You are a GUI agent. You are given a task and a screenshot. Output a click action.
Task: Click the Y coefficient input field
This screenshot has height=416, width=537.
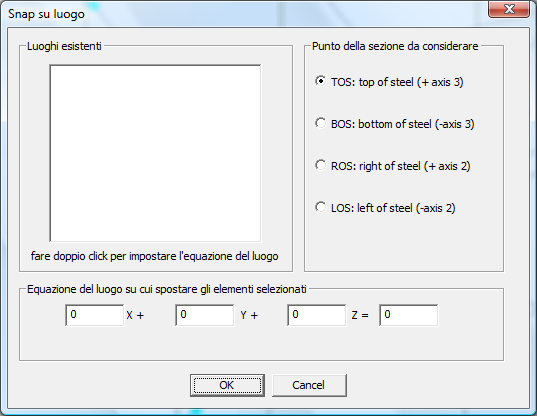(x=205, y=315)
